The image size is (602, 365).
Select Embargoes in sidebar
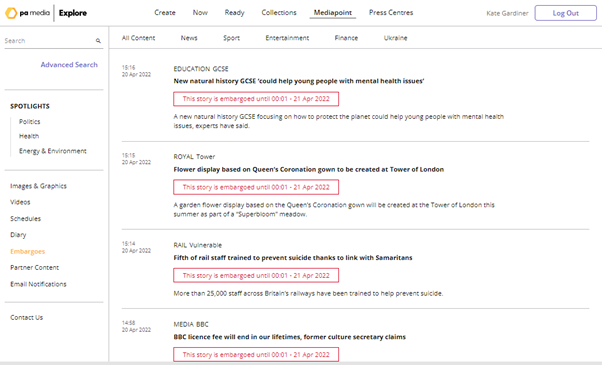(x=28, y=251)
